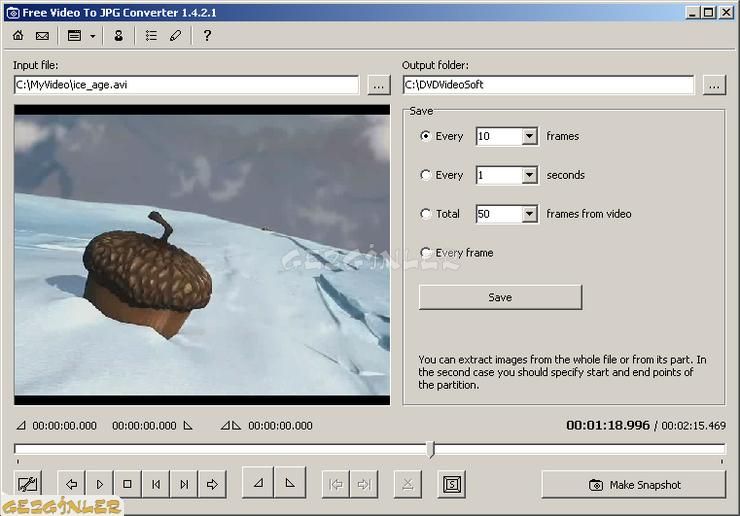Image resolution: width=740 pixels, height=516 pixels.
Task: Step forward with the right arrow button
Action: (212, 484)
